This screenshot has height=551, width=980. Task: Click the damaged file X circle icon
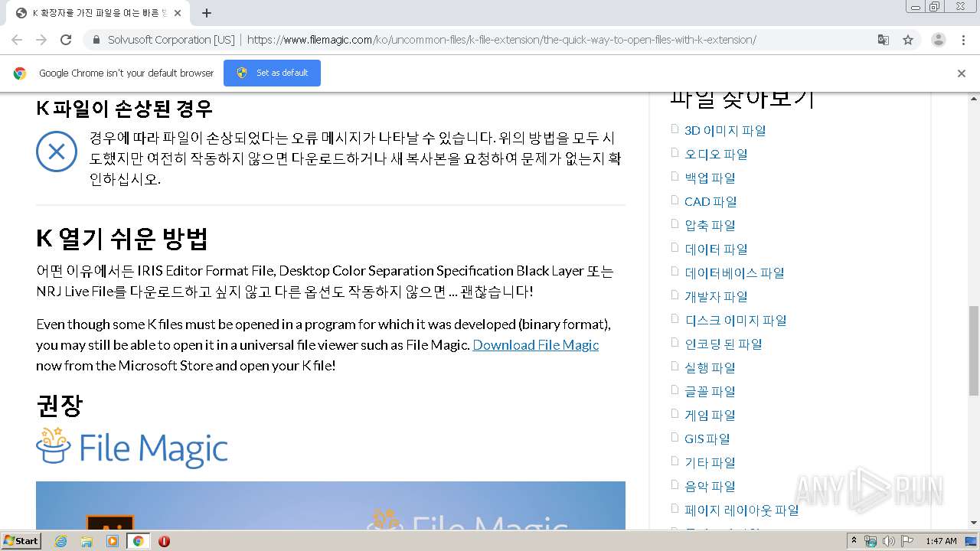[57, 152]
